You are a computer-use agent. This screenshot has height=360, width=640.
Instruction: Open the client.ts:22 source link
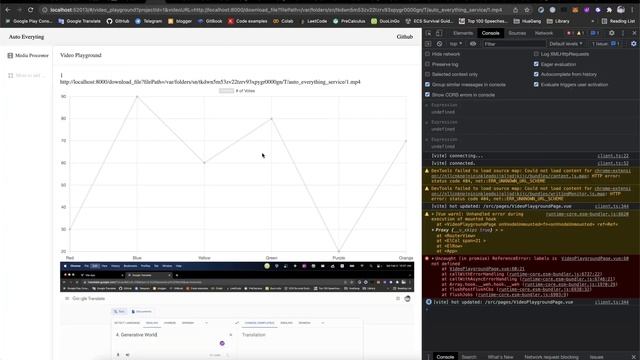click(613, 156)
